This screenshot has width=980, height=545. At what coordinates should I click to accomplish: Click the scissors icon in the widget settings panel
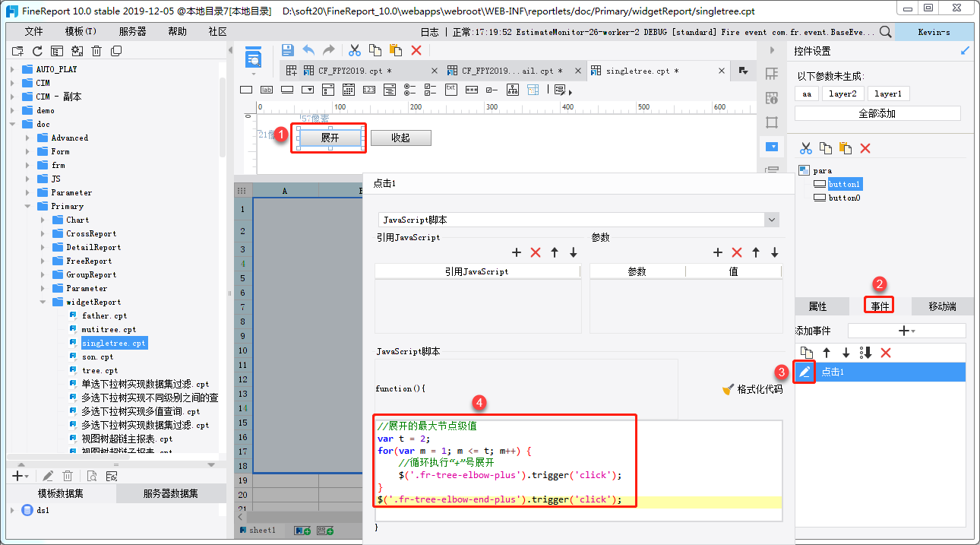[x=806, y=148]
